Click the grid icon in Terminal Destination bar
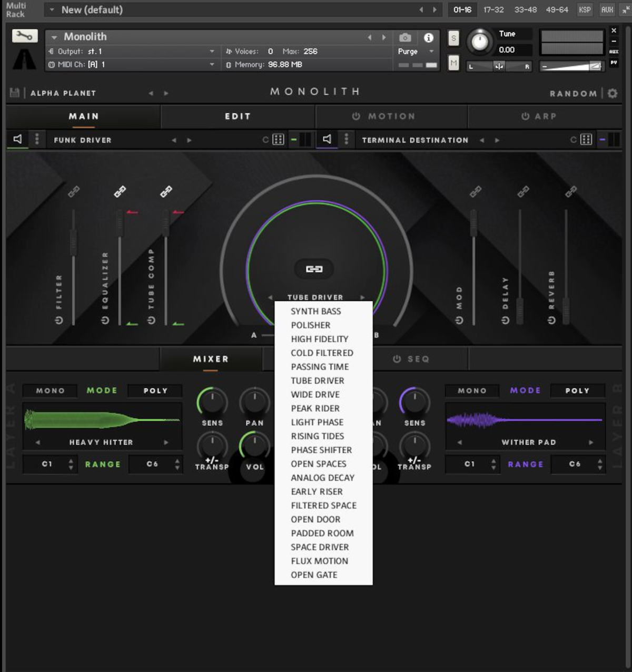The width and height of the screenshot is (632, 672). 586,140
